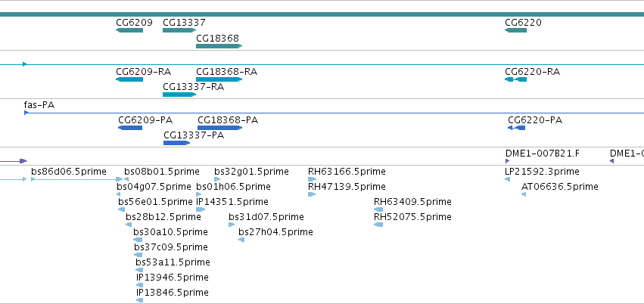Click the CG18368-RA transcript feature
The height and width of the screenshot is (304, 644).
219,79
